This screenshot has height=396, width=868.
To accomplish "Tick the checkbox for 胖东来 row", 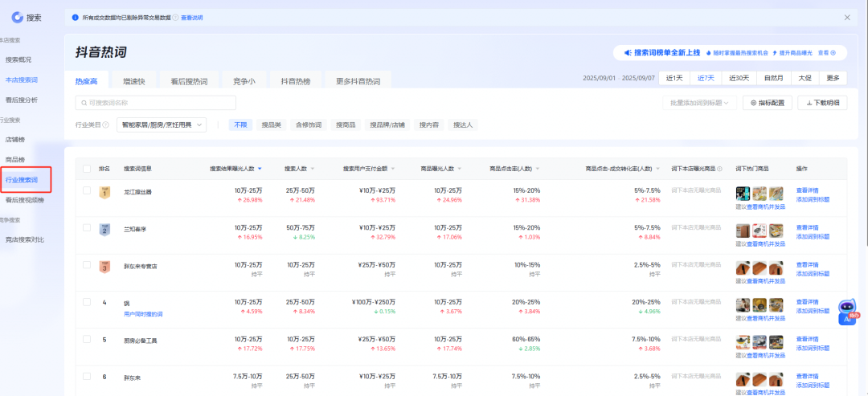I will point(86,376).
